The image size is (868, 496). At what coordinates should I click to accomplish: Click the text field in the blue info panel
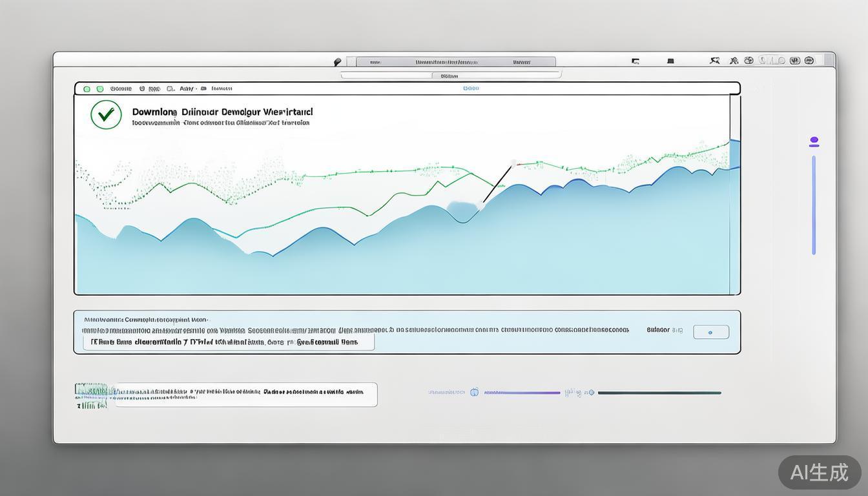[x=229, y=342]
